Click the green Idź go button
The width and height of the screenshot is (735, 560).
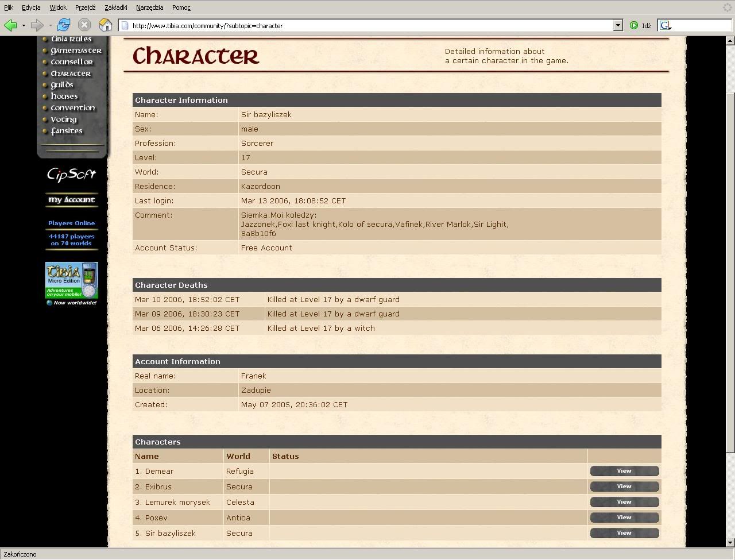pos(640,25)
